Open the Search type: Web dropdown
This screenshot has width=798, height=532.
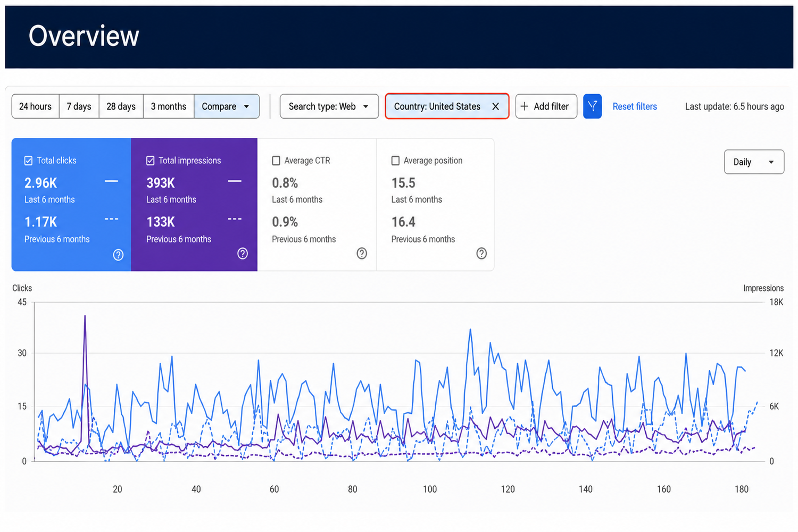tap(329, 106)
